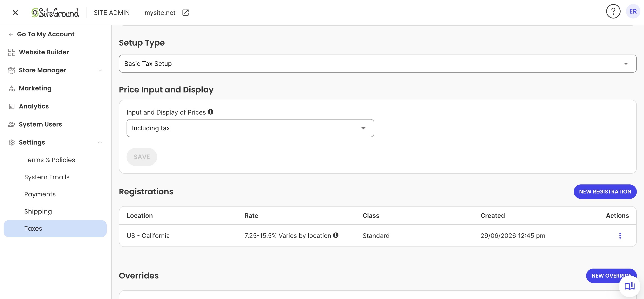The image size is (644, 299).
Task: Open Website Builder section
Action: coord(44,52)
